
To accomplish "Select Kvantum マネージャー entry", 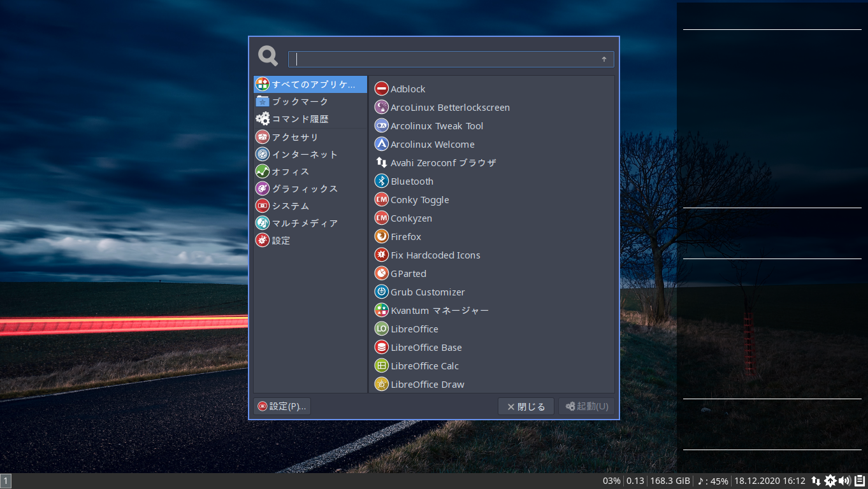I will pos(491,310).
